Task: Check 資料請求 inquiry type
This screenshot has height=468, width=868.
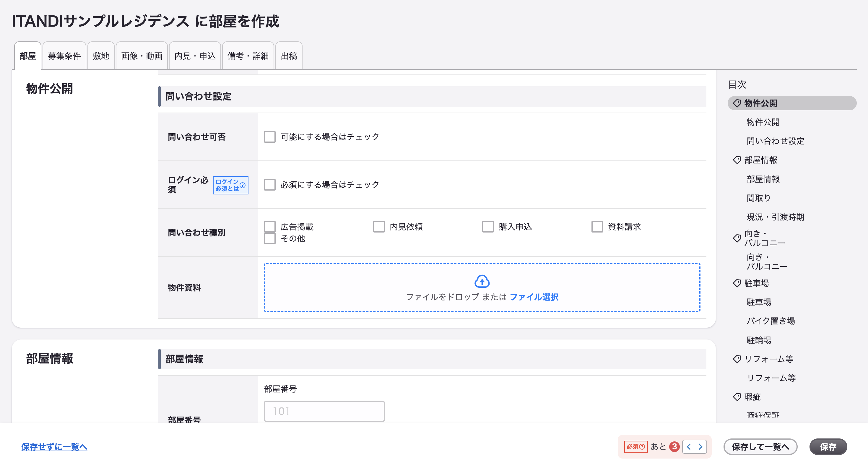Action: pos(597,227)
